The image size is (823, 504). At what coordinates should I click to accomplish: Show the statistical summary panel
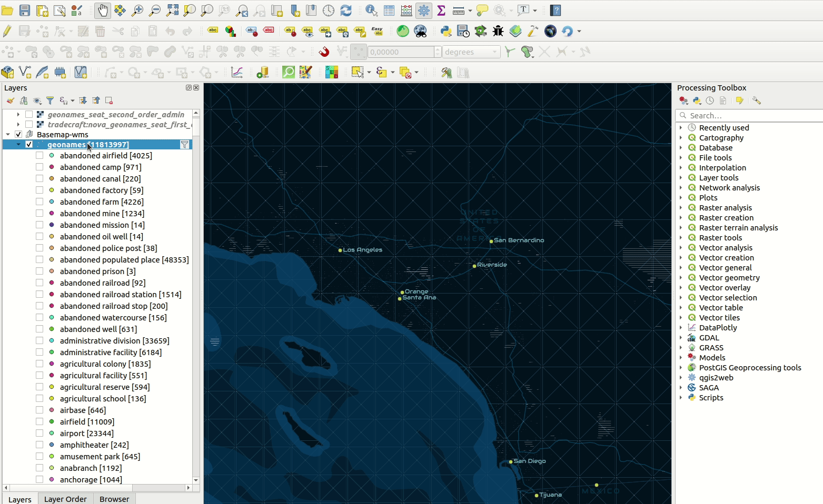[442, 10]
